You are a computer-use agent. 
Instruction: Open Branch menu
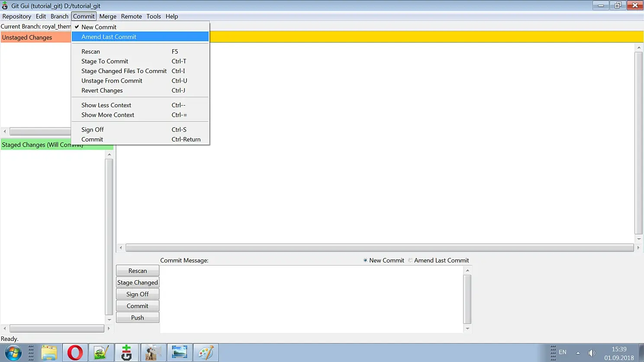[59, 16]
